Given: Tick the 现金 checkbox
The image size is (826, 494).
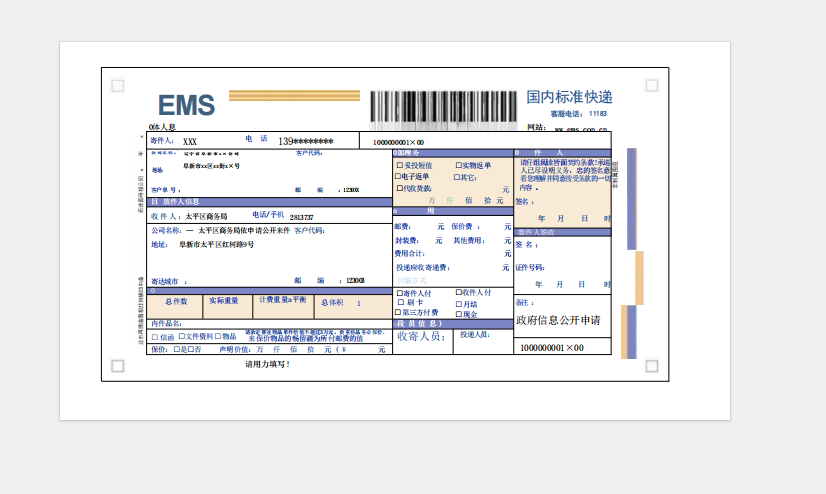Looking at the screenshot, I should (x=458, y=314).
